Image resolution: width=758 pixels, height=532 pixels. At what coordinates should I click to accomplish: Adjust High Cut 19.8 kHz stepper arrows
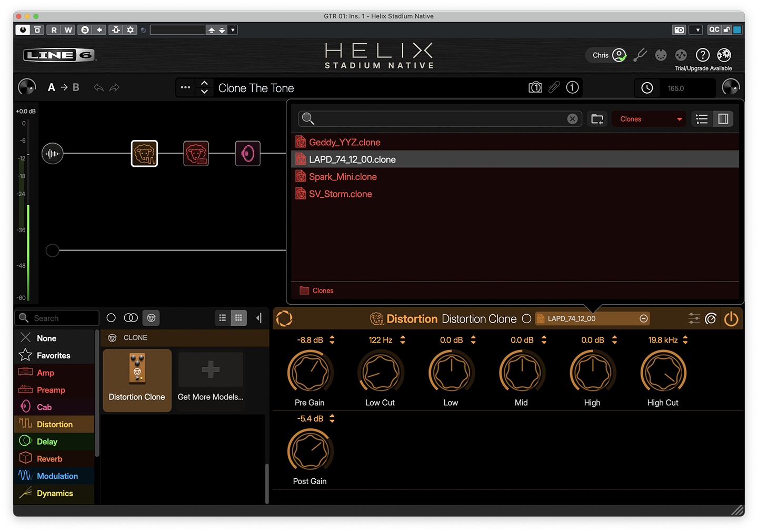tap(685, 340)
